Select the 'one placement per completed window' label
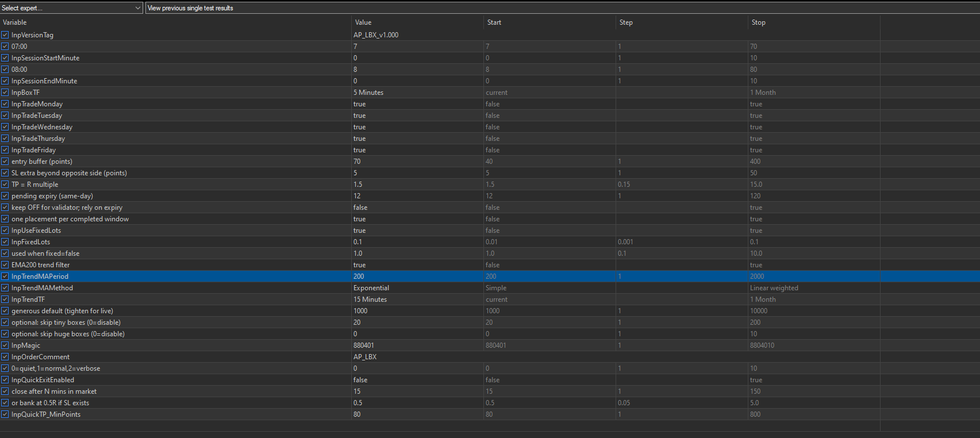This screenshot has height=438, width=980. (70, 219)
